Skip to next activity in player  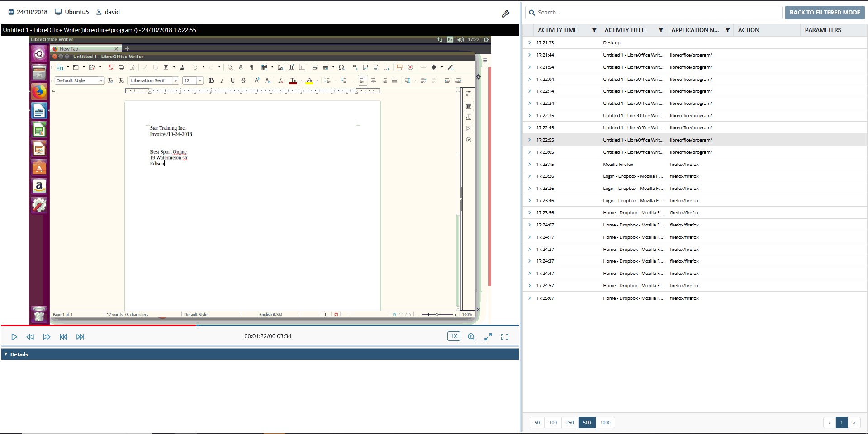pos(80,337)
